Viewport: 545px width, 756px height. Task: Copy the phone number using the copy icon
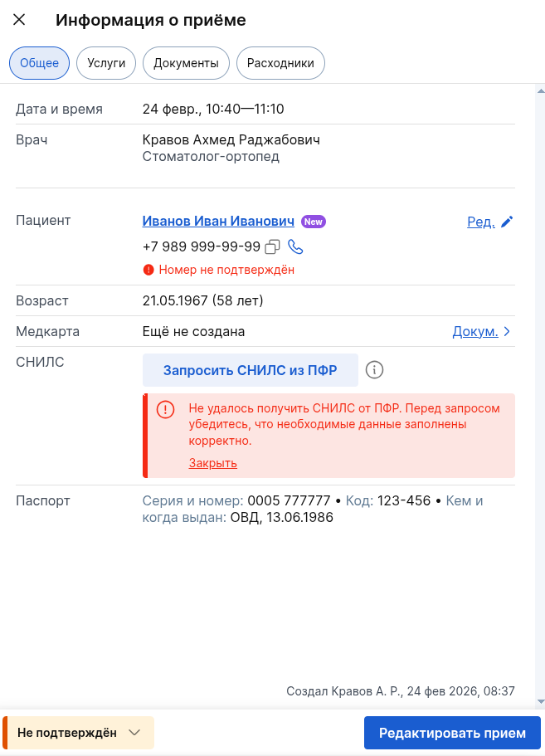[274, 246]
